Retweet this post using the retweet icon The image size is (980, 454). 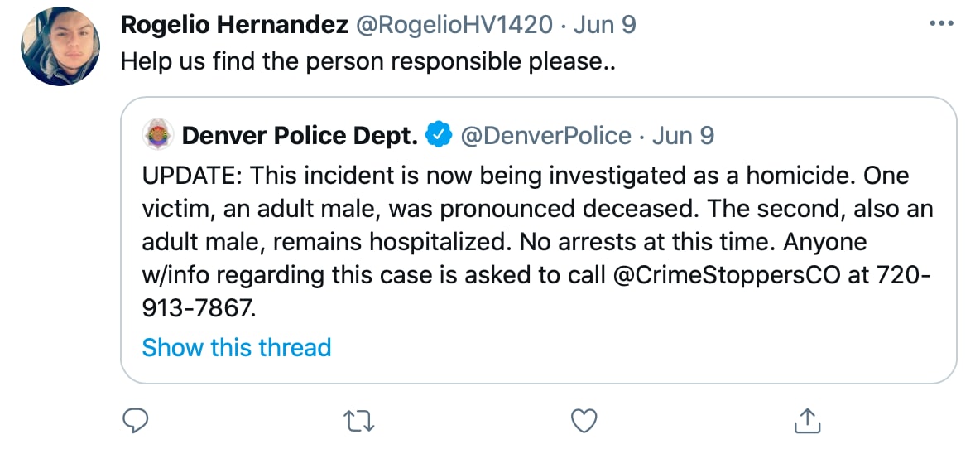pos(360,422)
